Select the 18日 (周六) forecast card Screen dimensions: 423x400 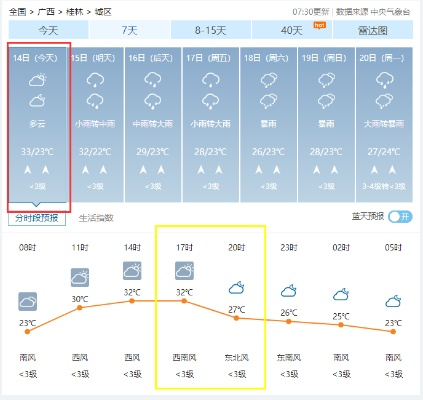point(268,125)
